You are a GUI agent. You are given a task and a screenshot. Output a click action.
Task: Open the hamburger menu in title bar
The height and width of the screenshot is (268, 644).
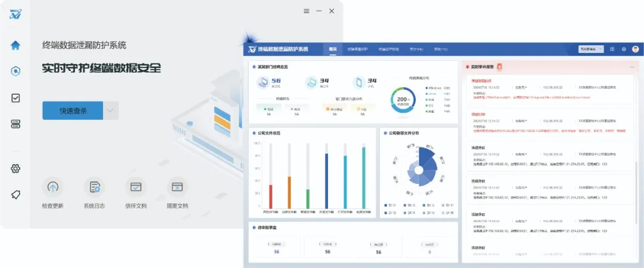[x=306, y=11]
